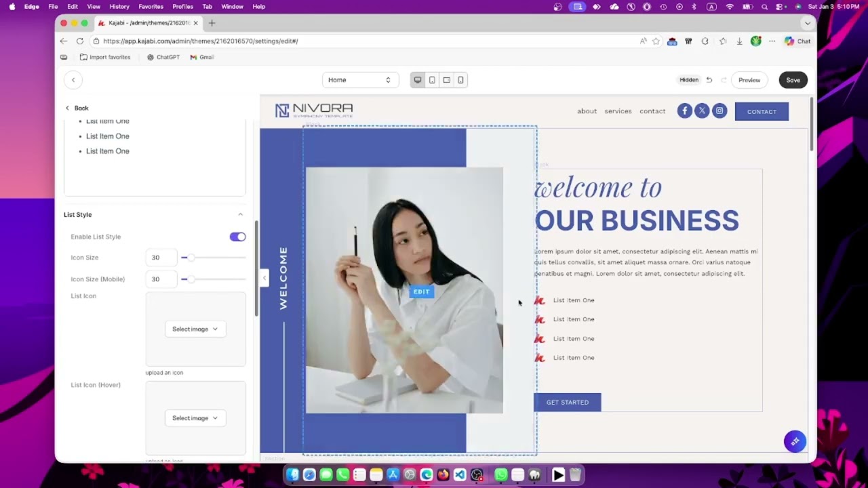This screenshot has width=868, height=488.
Task: Open Finder from the Dock
Action: pos(293,475)
